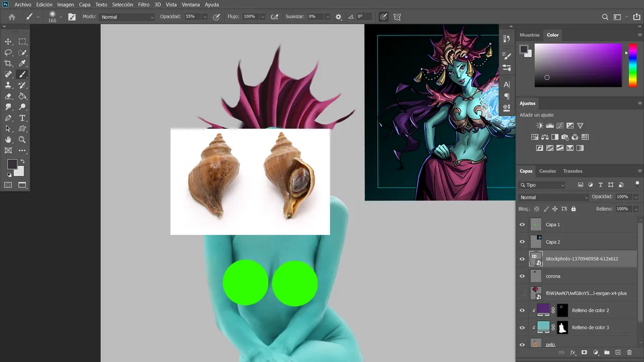Hide the istockphoto layer

522,259
